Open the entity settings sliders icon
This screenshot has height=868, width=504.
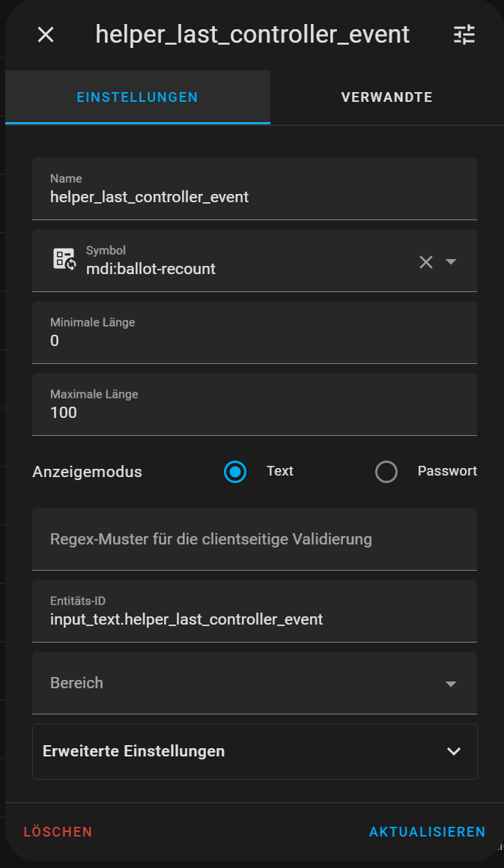[464, 34]
